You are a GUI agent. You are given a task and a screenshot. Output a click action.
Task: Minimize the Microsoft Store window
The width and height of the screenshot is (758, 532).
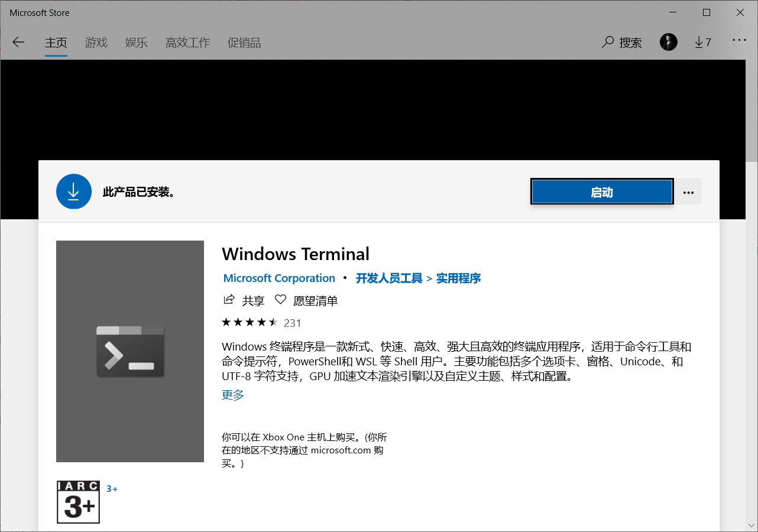pyautogui.click(x=673, y=12)
